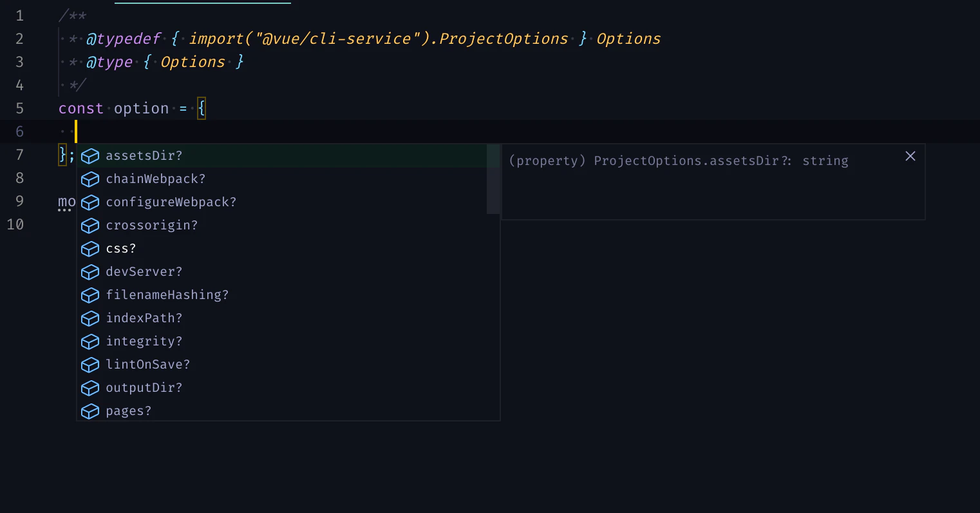This screenshot has height=513, width=980.
Task: Click the @typedef tag in the comment
Action: [x=124, y=39]
